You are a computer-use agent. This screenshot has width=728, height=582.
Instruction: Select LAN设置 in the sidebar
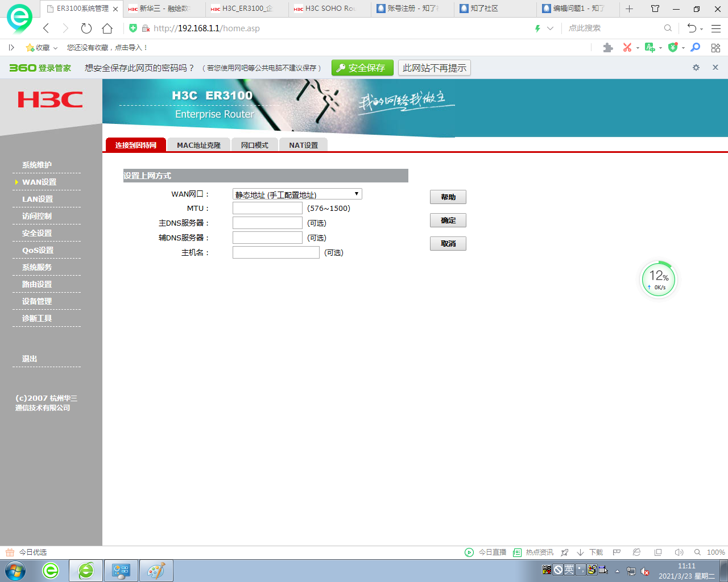38,199
